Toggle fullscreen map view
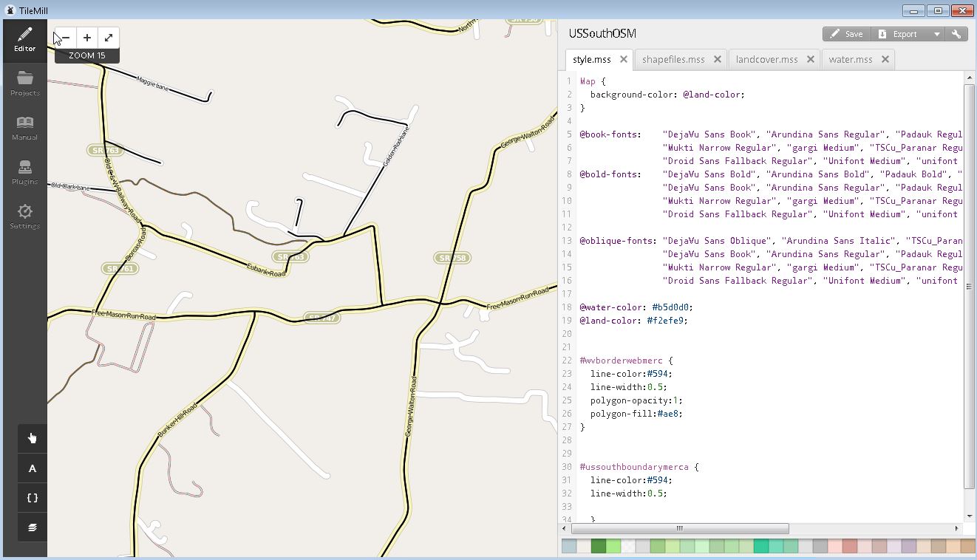This screenshot has height=560, width=977. click(x=108, y=38)
